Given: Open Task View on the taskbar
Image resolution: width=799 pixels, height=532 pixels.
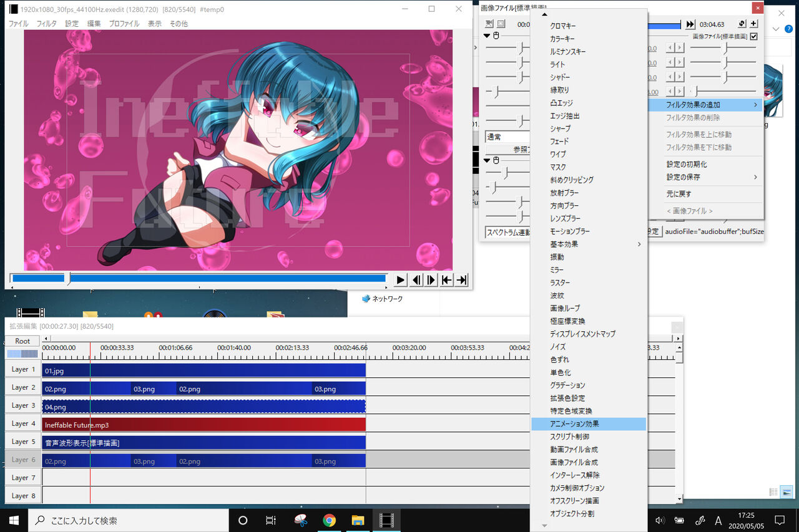Looking at the screenshot, I should tap(271, 520).
